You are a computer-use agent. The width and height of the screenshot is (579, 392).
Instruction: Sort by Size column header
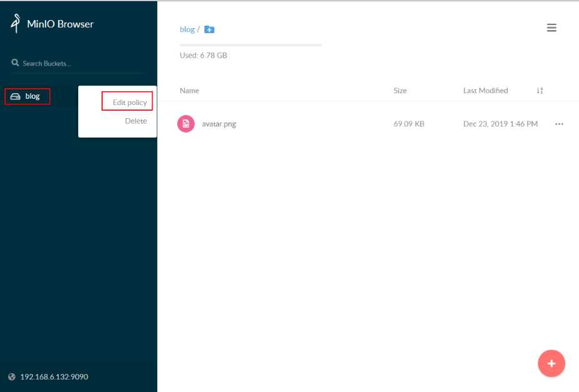pyautogui.click(x=400, y=91)
